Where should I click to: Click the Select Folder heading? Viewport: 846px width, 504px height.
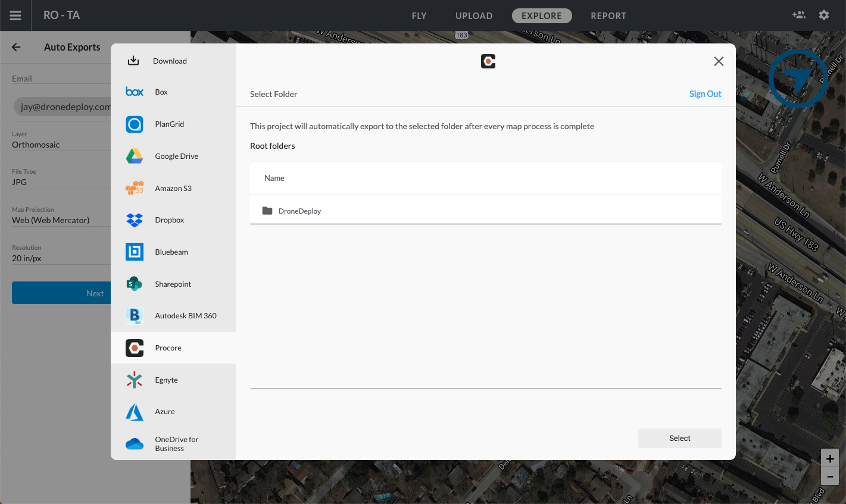pyautogui.click(x=273, y=94)
